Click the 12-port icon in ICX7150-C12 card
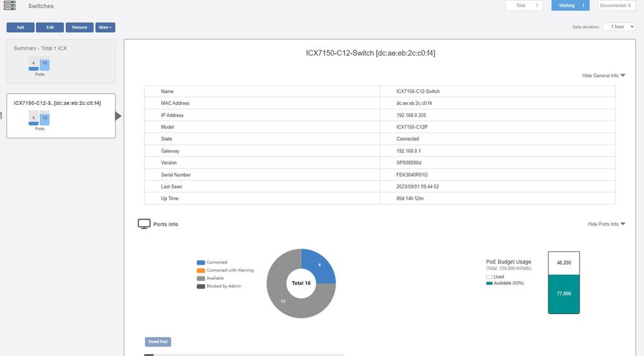 [45, 119]
